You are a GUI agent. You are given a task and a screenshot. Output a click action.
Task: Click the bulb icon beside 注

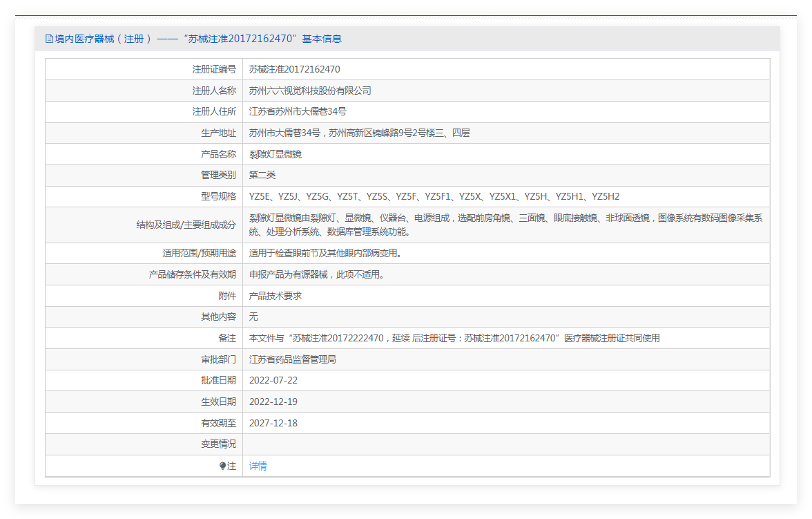[222, 466]
